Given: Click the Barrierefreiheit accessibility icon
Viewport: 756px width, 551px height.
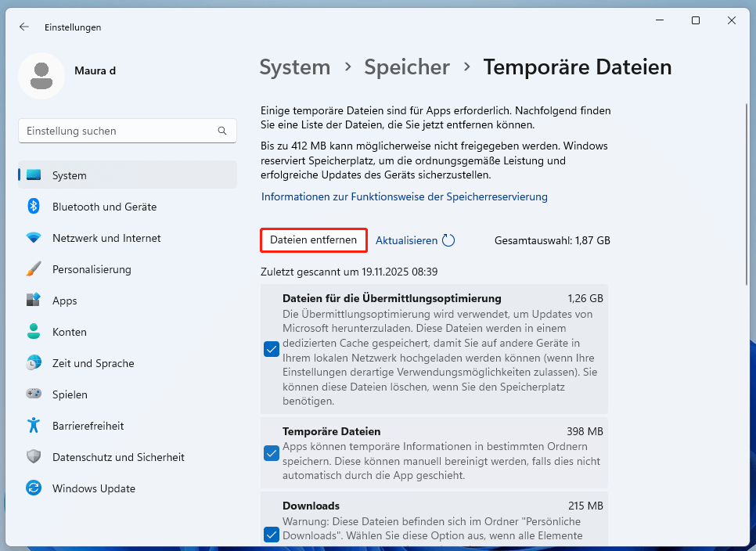Looking at the screenshot, I should pyautogui.click(x=33, y=426).
